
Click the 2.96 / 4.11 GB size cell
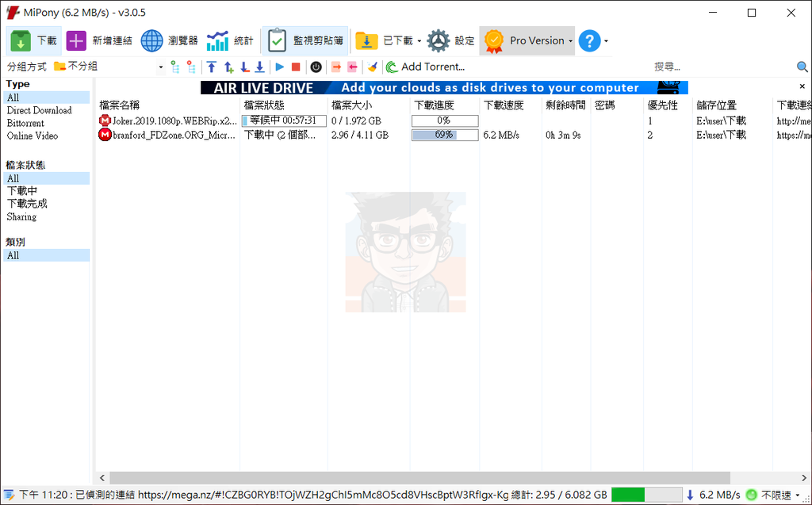tap(360, 135)
